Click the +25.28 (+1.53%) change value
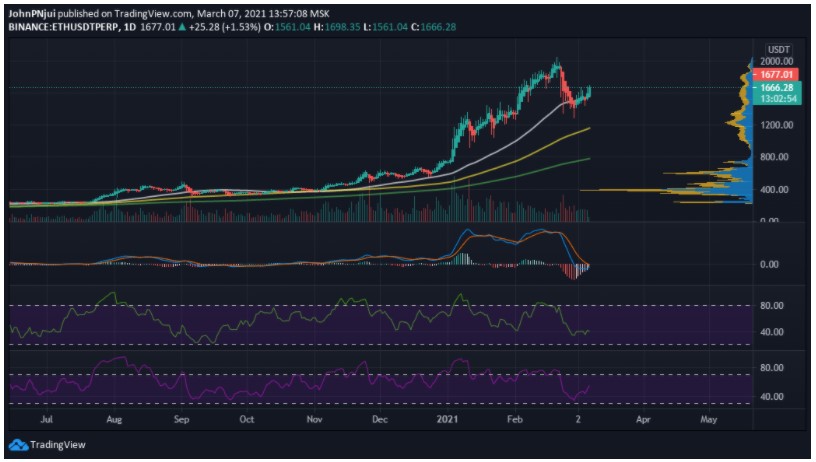The height and width of the screenshot is (462, 816). point(224,27)
